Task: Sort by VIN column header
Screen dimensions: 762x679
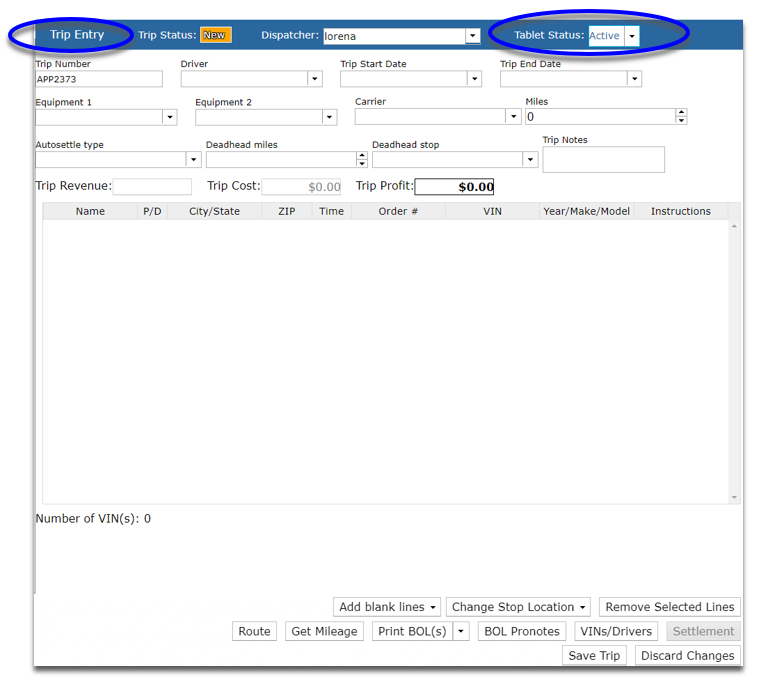Action: [492, 211]
